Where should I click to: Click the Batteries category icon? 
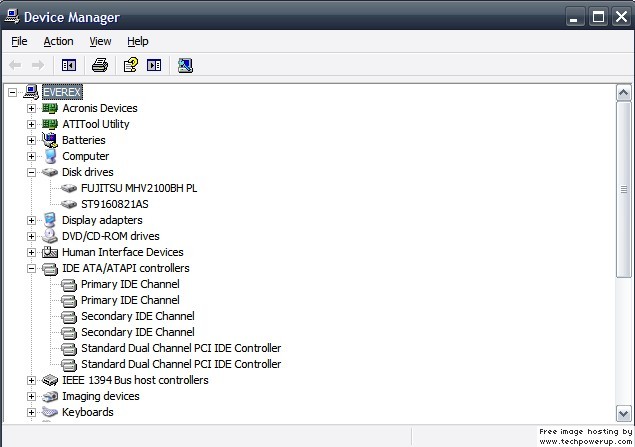[50, 140]
